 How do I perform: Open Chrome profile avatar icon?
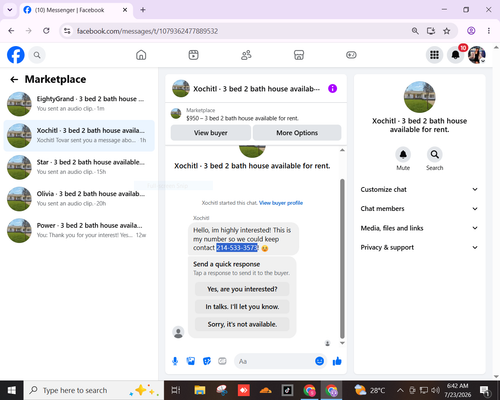pyautogui.click(x=471, y=31)
